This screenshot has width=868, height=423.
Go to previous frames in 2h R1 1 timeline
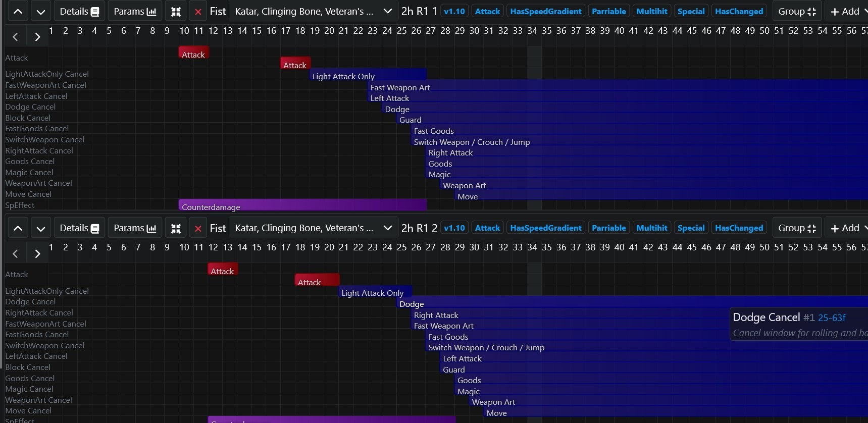(x=15, y=36)
